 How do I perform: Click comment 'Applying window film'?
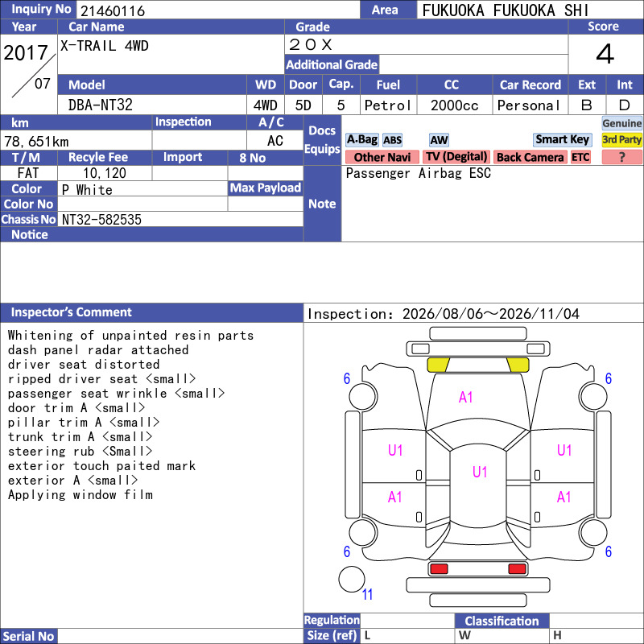tap(80, 494)
